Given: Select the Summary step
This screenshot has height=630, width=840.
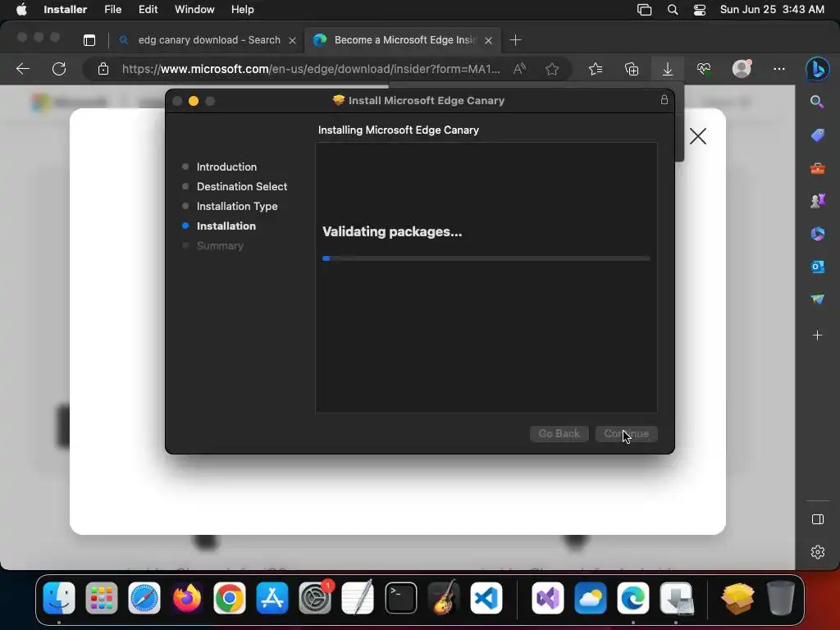Looking at the screenshot, I should 220,246.
